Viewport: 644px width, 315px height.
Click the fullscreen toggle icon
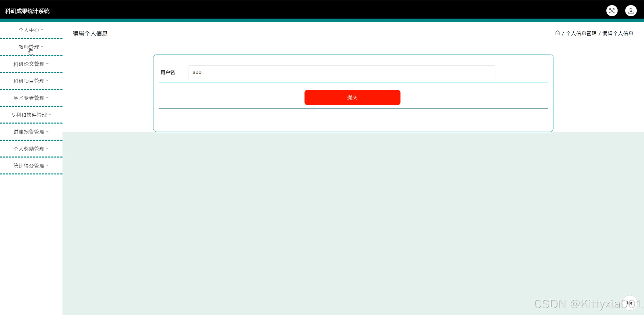coord(612,11)
